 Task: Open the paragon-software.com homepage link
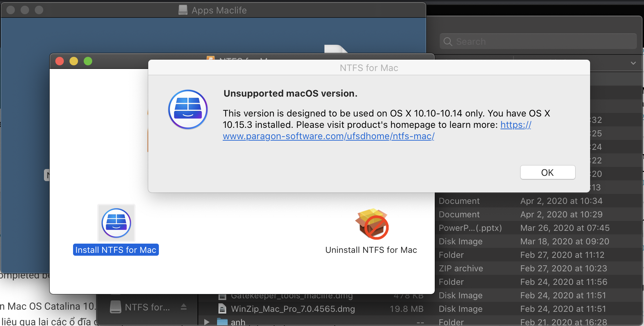pos(328,136)
